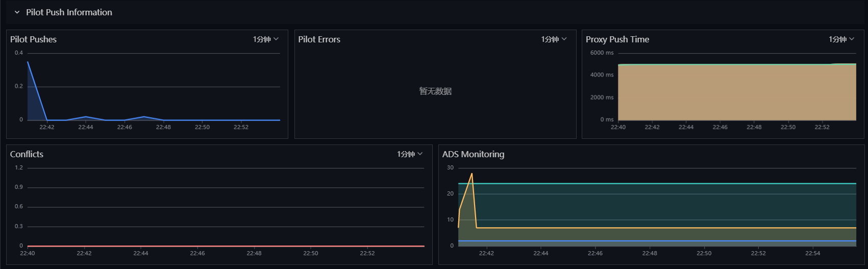Click the teal line in ADS Monitoring

click(x=657, y=183)
